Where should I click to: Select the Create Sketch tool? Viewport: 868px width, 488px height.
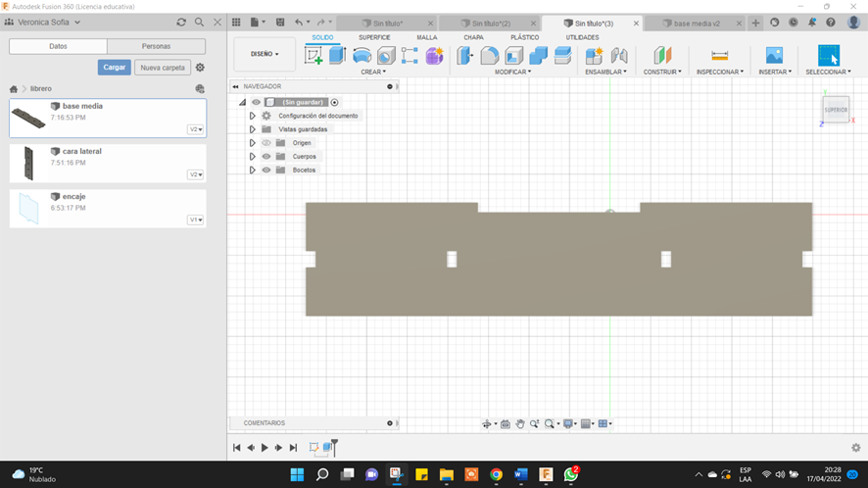pos(313,56)
